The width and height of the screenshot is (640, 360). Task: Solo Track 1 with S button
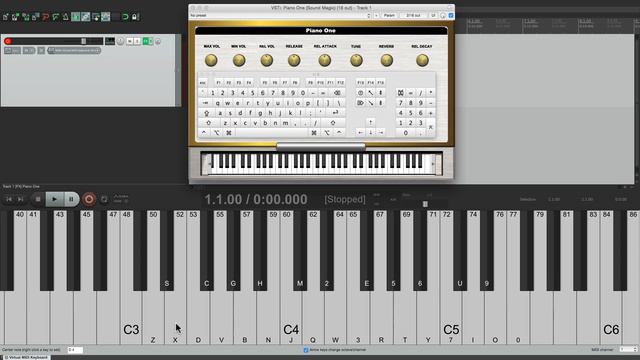coord(137,41)
